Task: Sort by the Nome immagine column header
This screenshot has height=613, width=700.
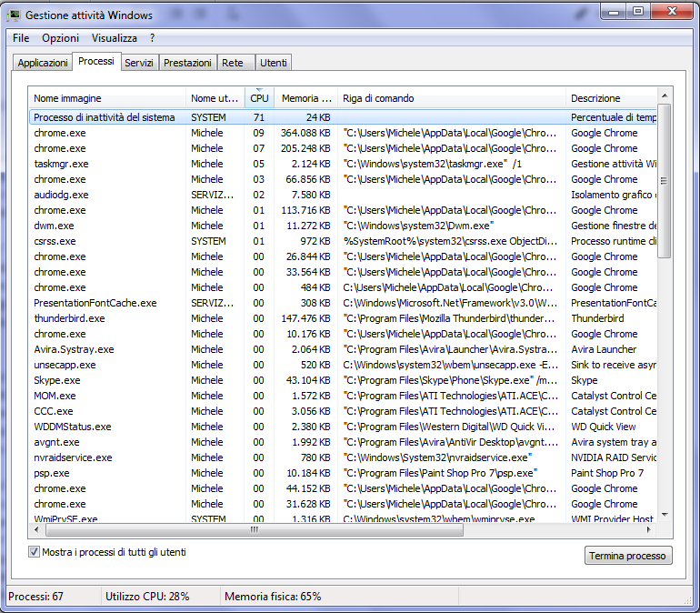Action: 107,98
